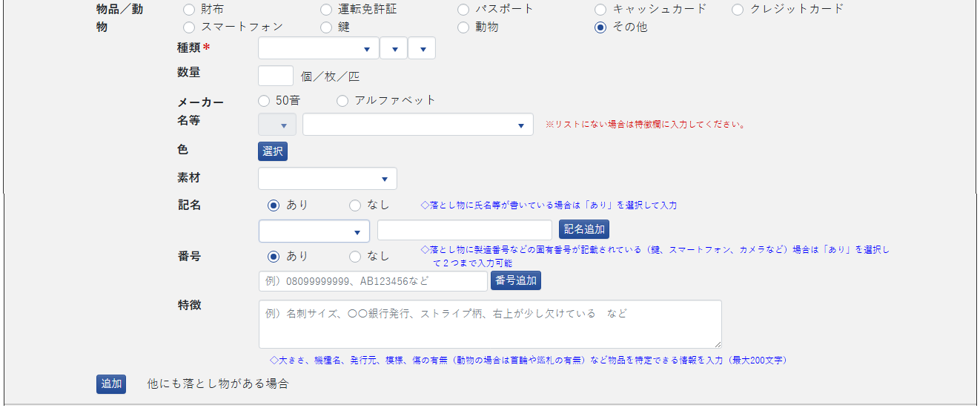
Task: Select the 財布 radio button
Action: (189, 10)
